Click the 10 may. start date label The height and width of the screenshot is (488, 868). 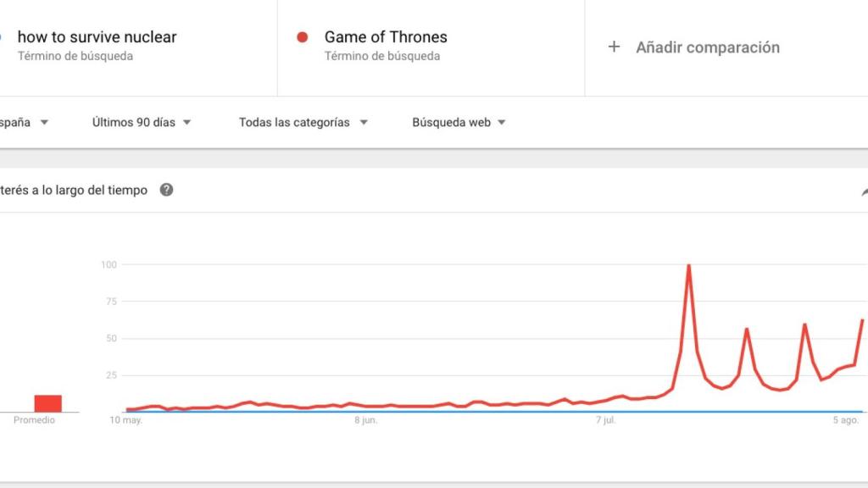(126, 420)
